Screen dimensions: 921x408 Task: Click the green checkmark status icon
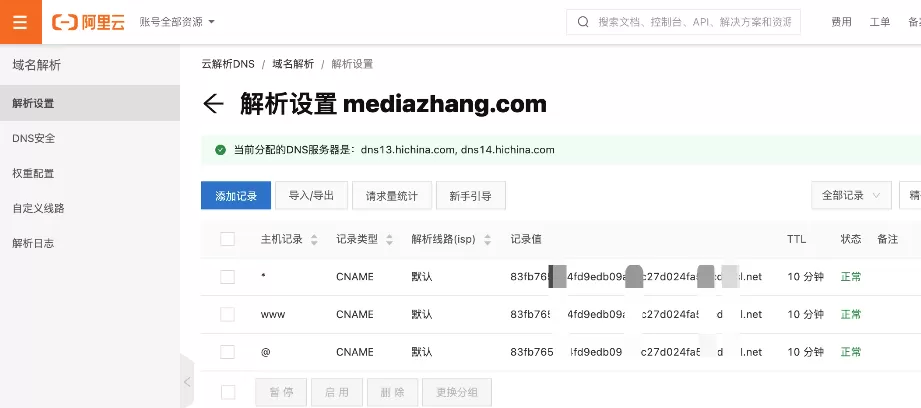tap(220, 150)
